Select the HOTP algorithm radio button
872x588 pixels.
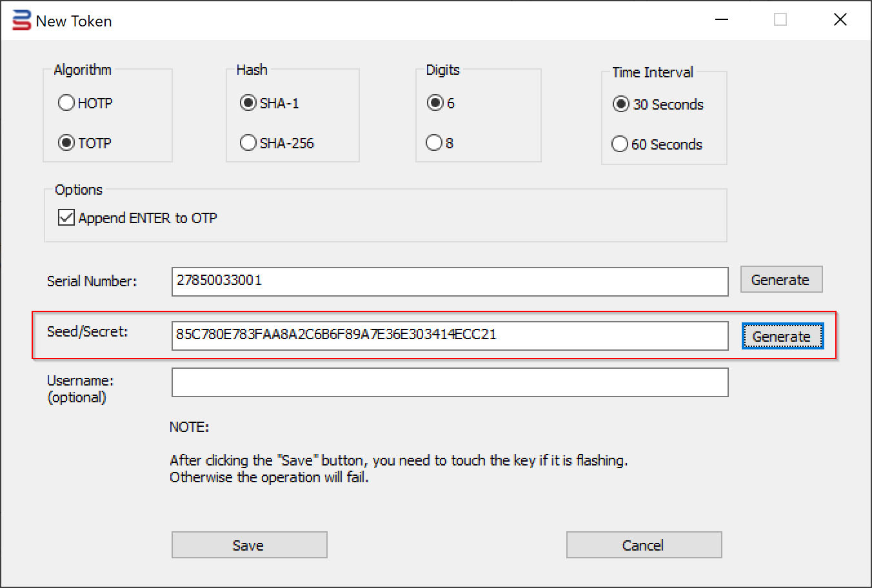pyautogui.click(x=66, y=103)
